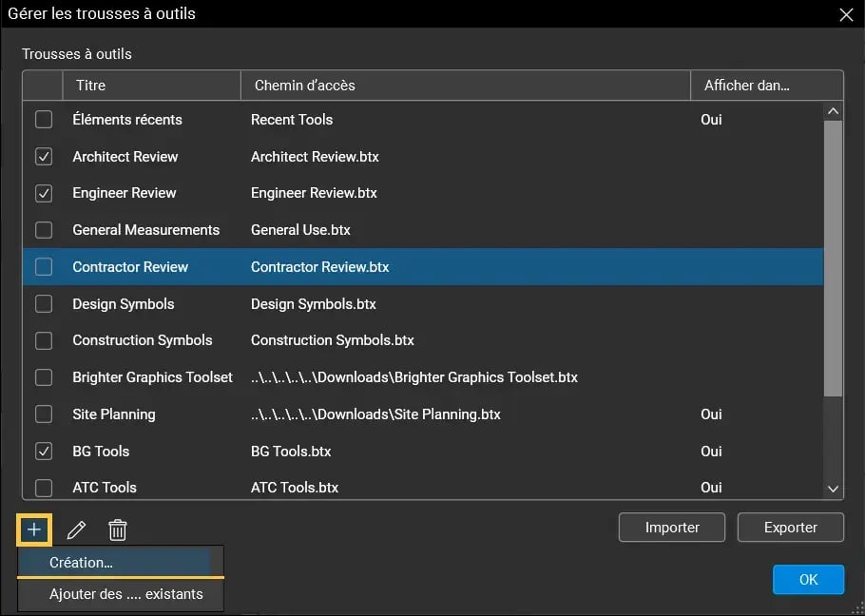This screenshot has width=865, height=616.
Task: Enable the Contractor Review checkbox
Action: click(43, 267)
